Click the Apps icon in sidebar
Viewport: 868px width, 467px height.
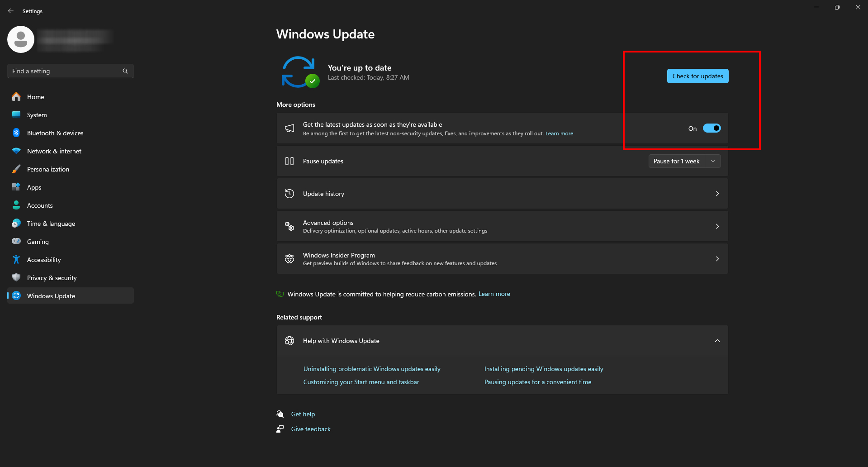[x=16, y=187]
